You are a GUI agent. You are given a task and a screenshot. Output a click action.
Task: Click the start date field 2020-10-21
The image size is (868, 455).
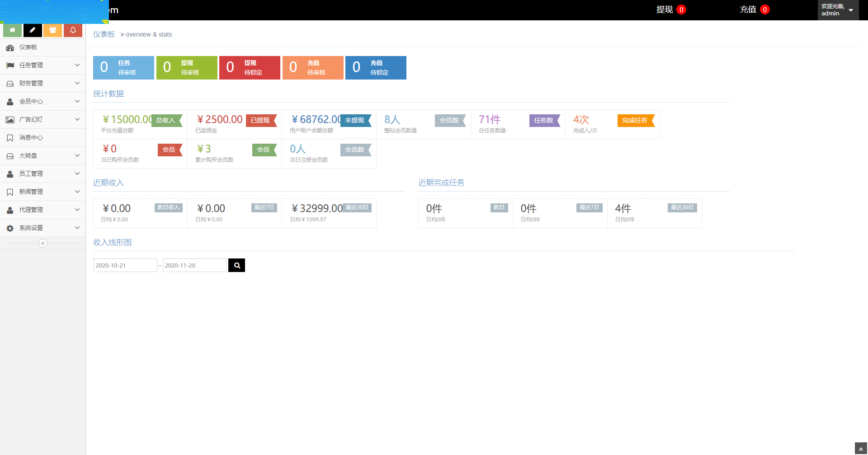(x=125, y=265)
